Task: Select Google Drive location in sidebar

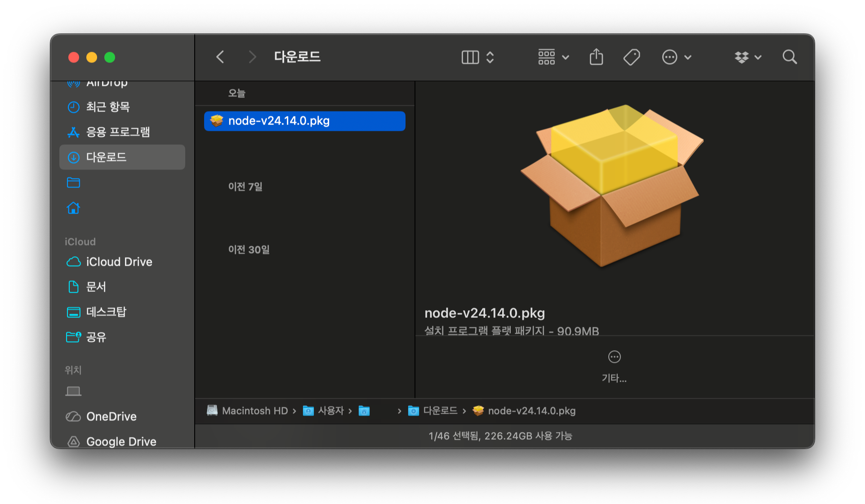Action: (x=121, y=442)
